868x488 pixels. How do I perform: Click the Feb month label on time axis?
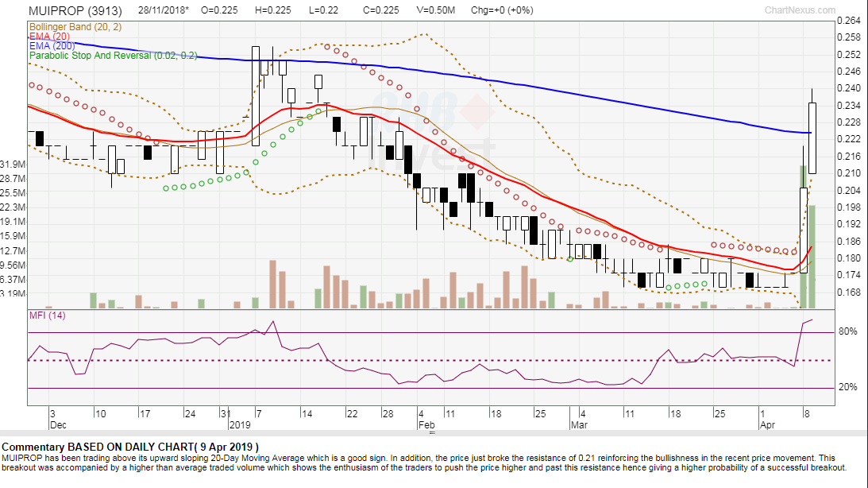[426, 425]
